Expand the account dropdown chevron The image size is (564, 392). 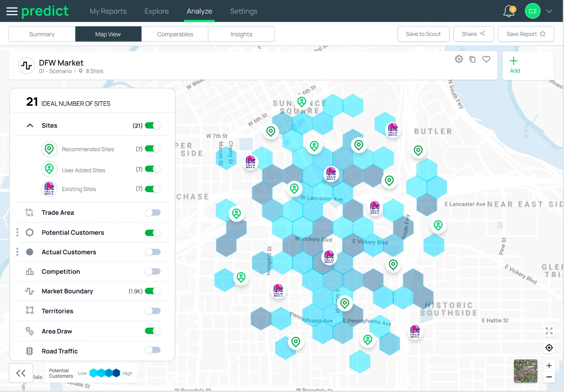tap(549, 11)
